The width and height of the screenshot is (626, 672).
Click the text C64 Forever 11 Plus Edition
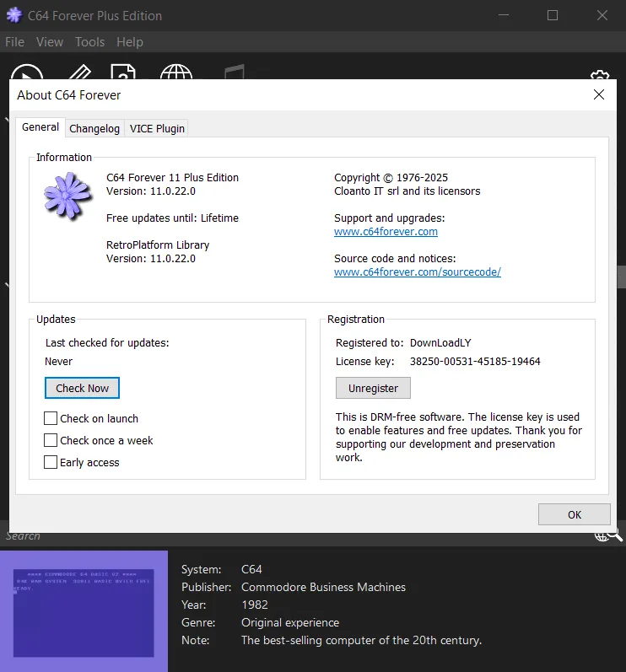tap(172, 177)
